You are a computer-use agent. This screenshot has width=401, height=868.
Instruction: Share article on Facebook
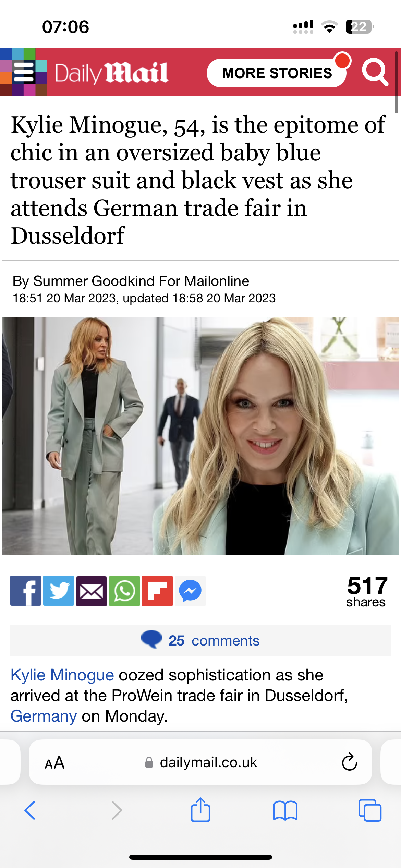coord(26,591)
